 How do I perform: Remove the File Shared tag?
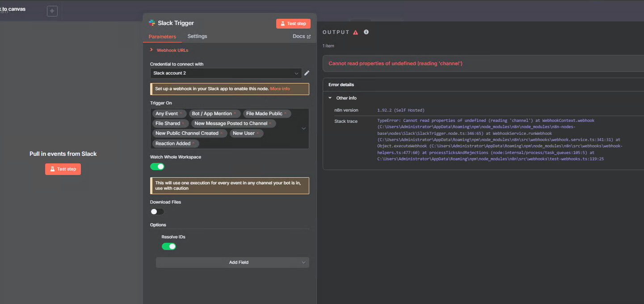pyautogui.click(x=183, y=123)
